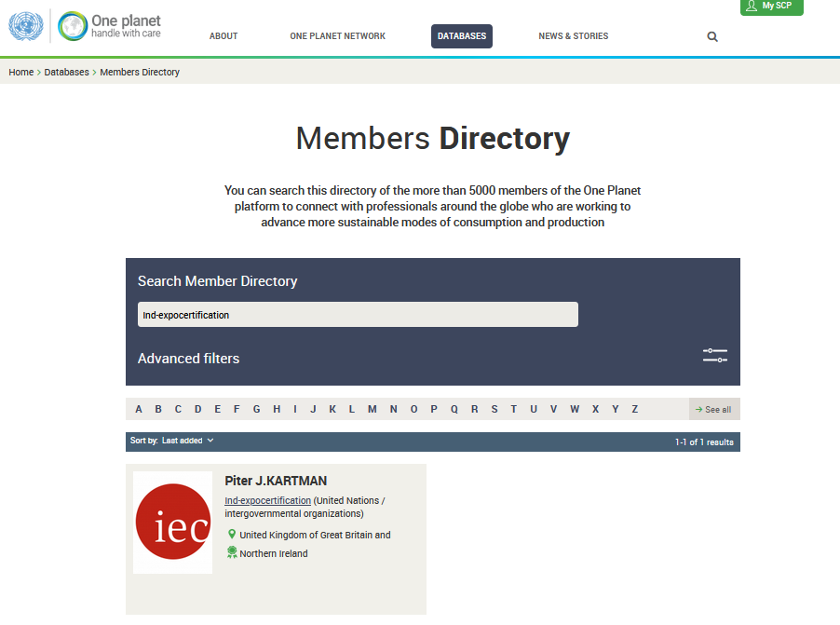Click the 1-1 of 1 results text
Screen dimensions: 840x625
click(704, 442)
